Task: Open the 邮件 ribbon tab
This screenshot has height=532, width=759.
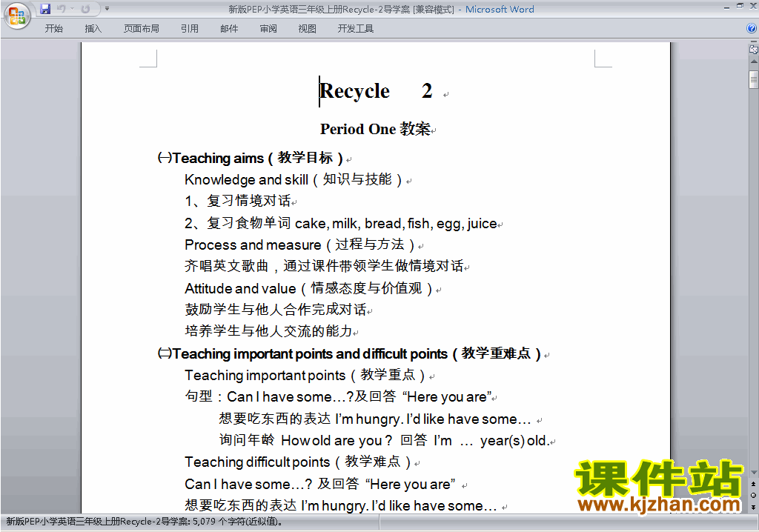Action: pyautogui.click(x=229, y=29)
